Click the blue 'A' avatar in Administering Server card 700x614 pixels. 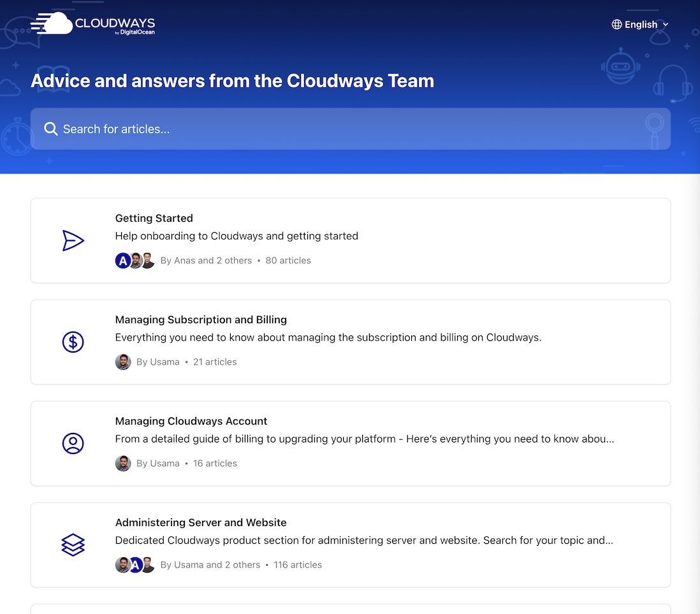[135, 565]
